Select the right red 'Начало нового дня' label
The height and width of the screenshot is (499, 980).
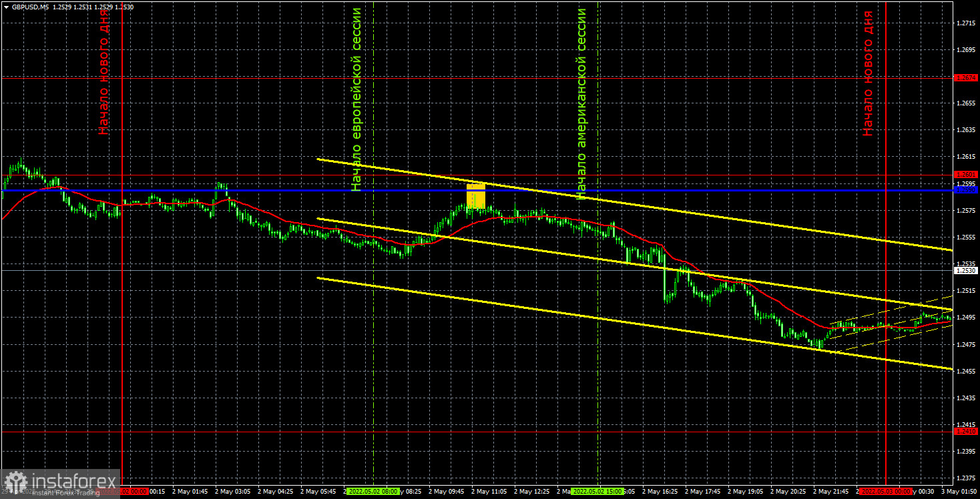(868, 74)
